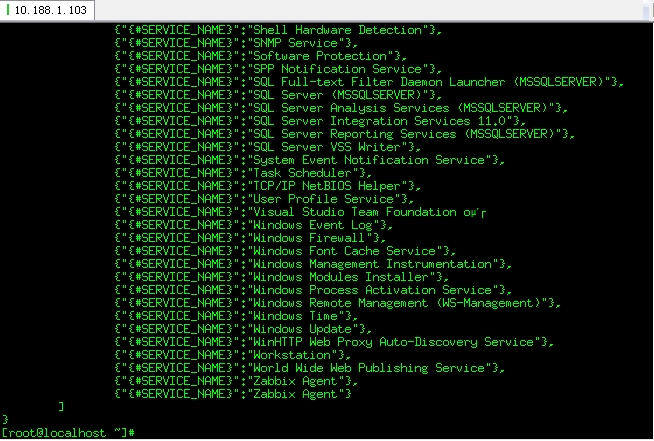Screen dimensions: 654x441
Task: Click the scrollbar at the top right edge
Action: click(x=646, y=10)
